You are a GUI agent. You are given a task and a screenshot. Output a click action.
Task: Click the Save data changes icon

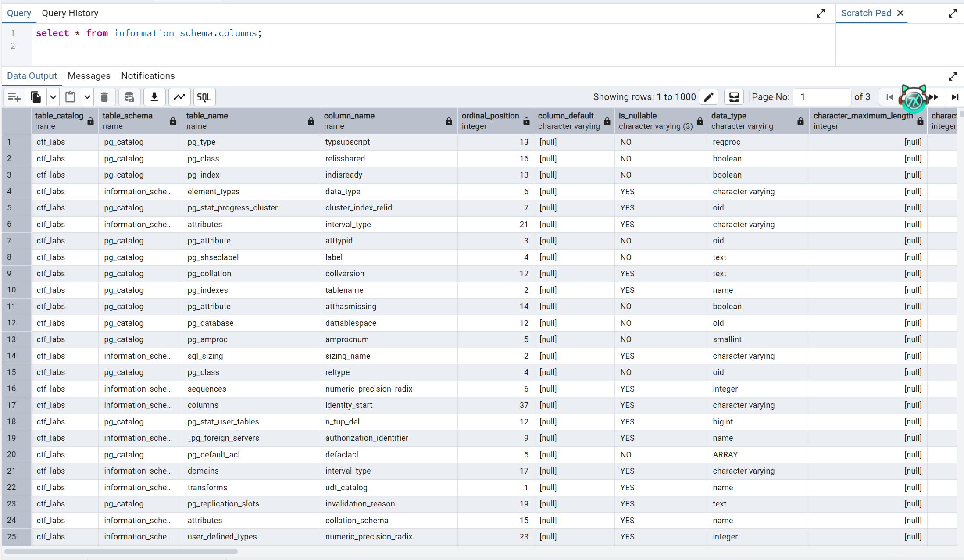(129, 97)
